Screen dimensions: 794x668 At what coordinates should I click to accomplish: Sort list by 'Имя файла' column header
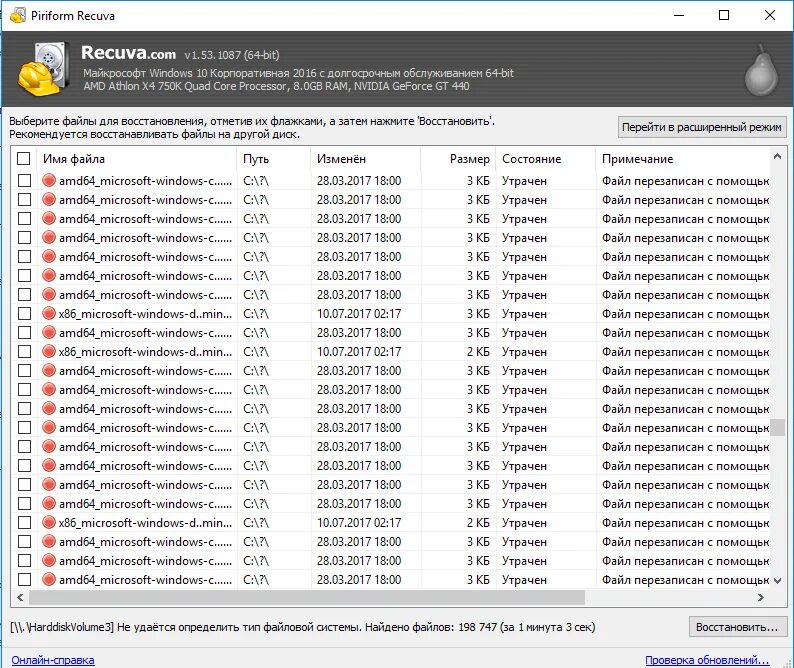click(x=137, y=159)
